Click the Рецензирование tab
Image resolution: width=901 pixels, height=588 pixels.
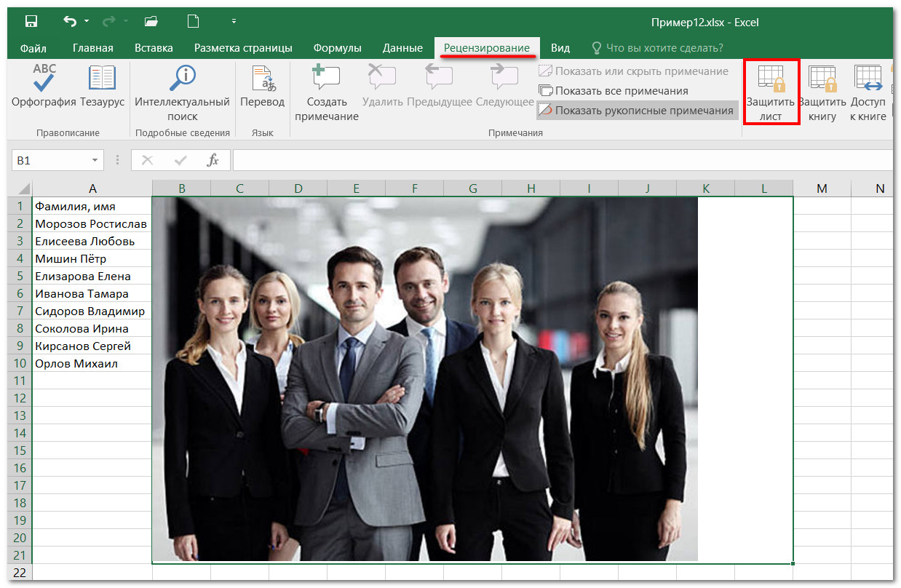(x=487, y=48)
